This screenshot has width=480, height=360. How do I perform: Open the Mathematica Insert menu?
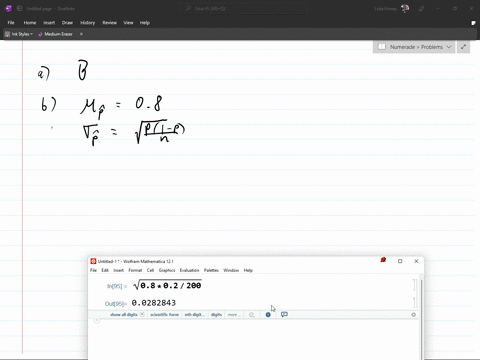pyautogui.click(x=119, y=270)
